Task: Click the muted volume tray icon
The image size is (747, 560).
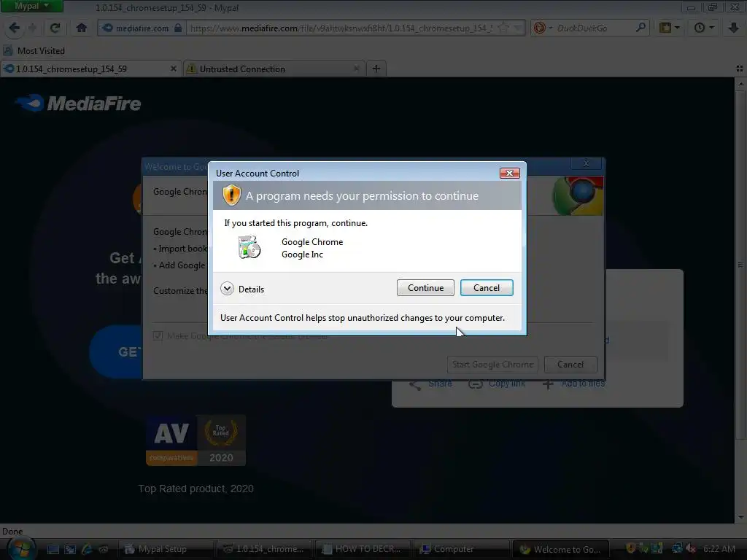Action: [691, 548]
